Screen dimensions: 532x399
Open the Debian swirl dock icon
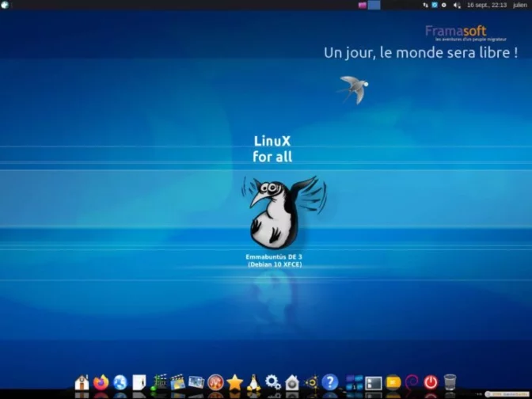click(412, 383)
